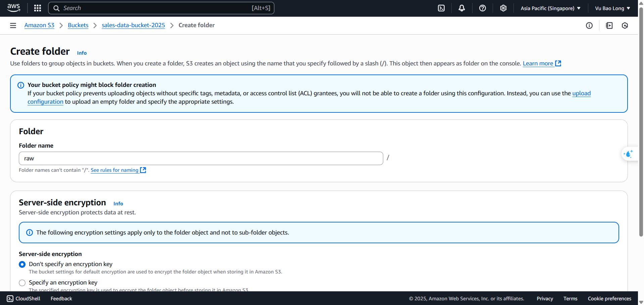Click the tutorials panel icon beside info icon

(609, 26)
